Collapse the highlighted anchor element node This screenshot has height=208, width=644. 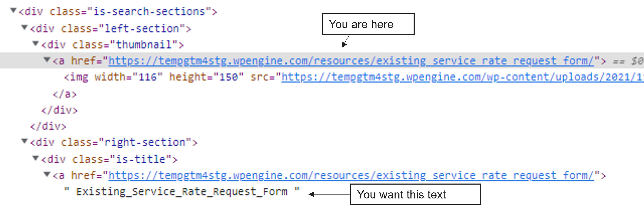coord(47,60)
